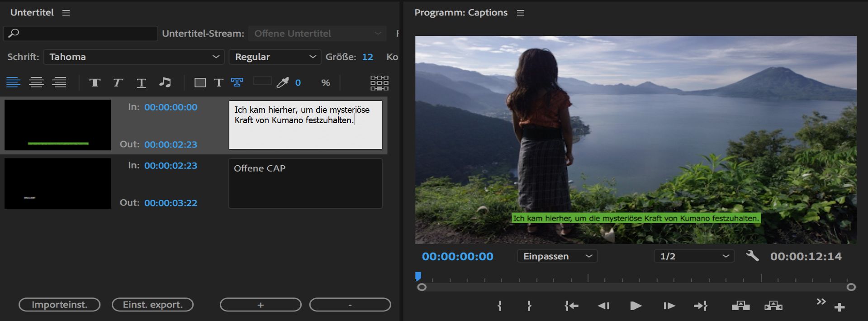Select the font size value 12
The width and height of the screenshot is (868, 321).
[x=367, y=57]
